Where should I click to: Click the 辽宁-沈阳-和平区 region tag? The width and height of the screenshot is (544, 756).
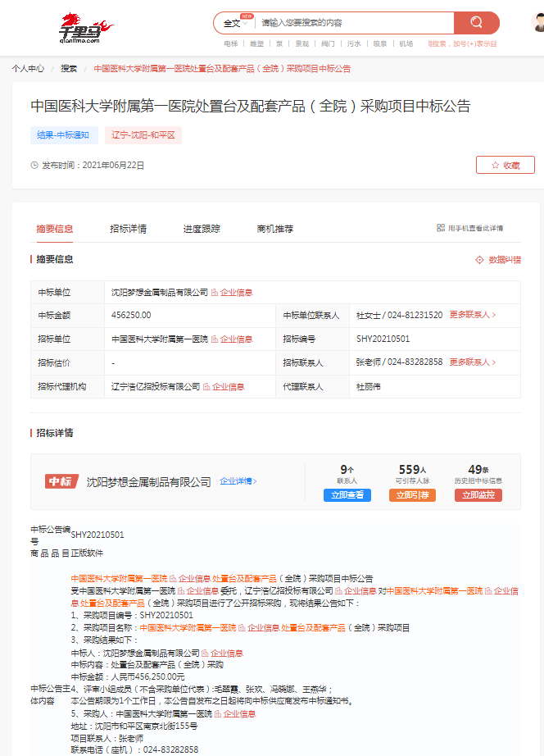pyautogui.click(x=143, y=135)
